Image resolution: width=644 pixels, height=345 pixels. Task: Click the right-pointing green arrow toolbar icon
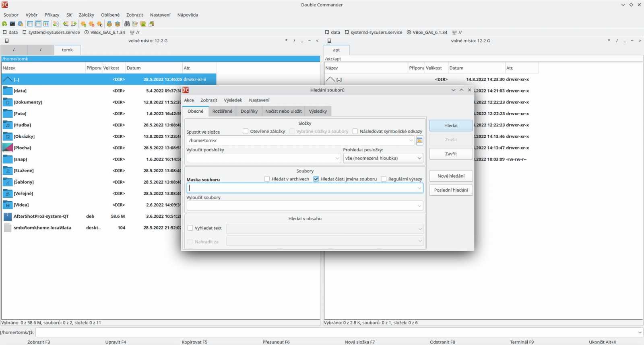[74, 24]
